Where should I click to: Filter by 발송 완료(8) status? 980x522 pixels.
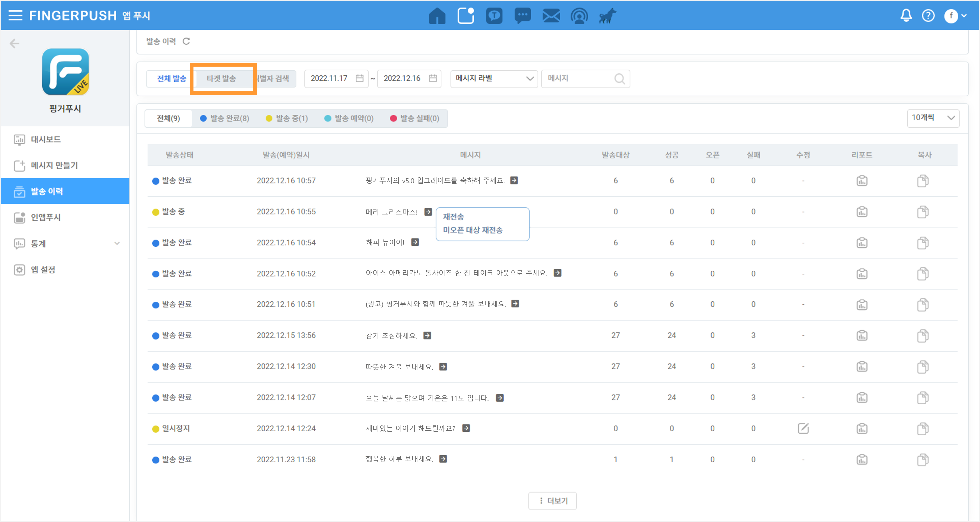[x=225, y=119]
